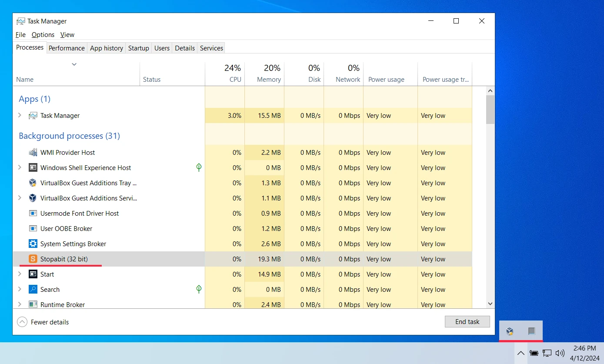Click the orange Stopabit process icon
The image size is (604, 364).
[33, 259]
